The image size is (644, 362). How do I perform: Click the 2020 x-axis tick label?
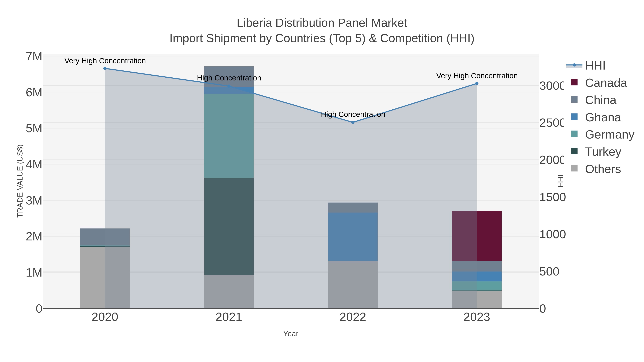[x=105, y=317]
